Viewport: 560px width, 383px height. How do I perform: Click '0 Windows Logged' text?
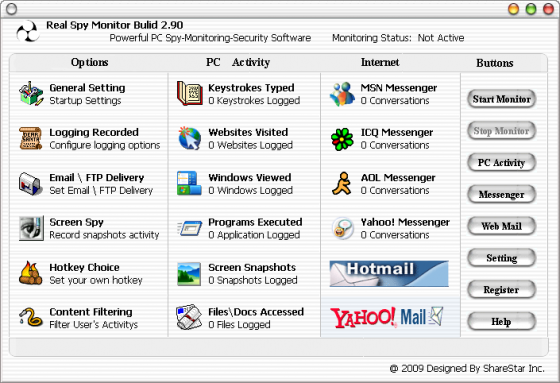pyautogui.click(x=250, y=190)
